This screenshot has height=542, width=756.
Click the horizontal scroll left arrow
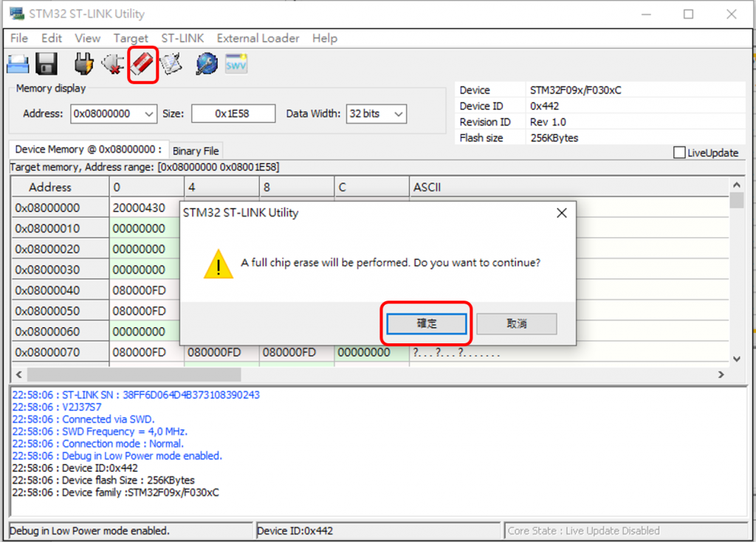pyautogui.click(x=18, y=374)
